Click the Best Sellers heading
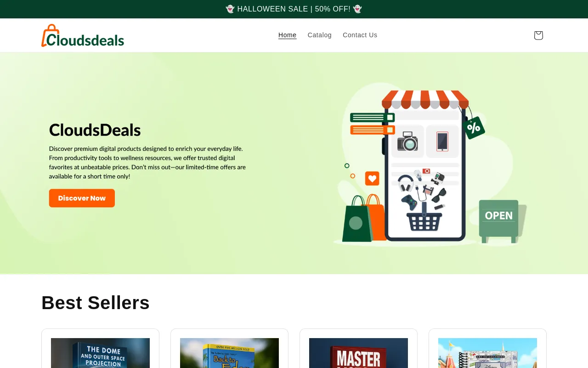 (x=96, y=303)
